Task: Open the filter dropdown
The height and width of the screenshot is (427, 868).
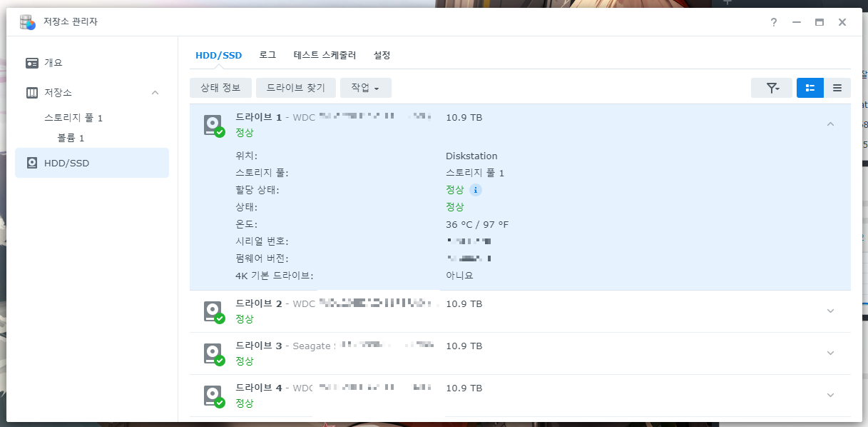Action: (x=772, y=88)
